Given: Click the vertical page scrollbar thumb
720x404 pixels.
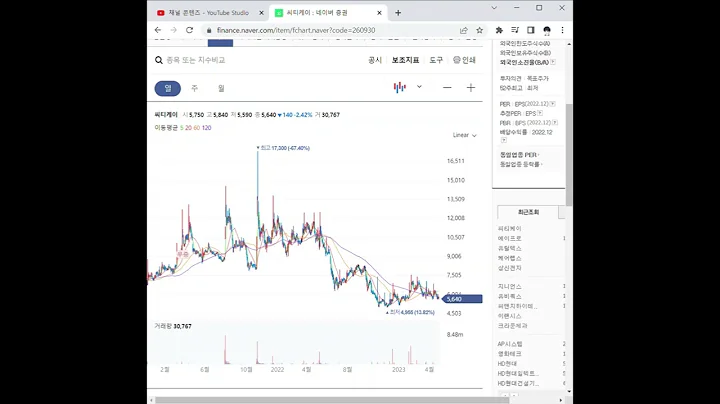Looking at the screenshot, I should coord(569,155).
